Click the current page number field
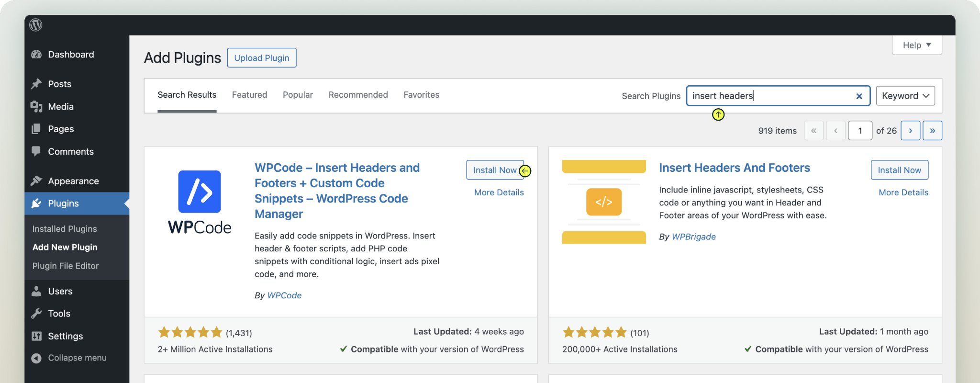Viewport: 980px width, 383px height. (860, 131)
